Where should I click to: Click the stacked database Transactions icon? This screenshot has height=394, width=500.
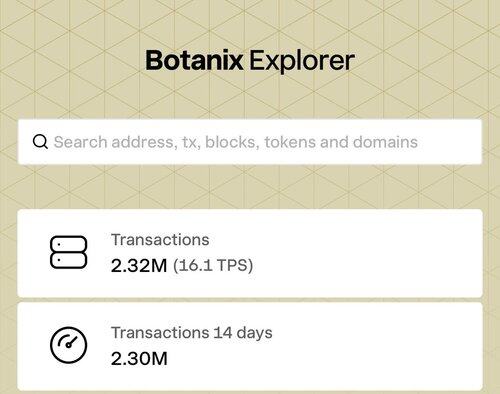click(69, 252)
